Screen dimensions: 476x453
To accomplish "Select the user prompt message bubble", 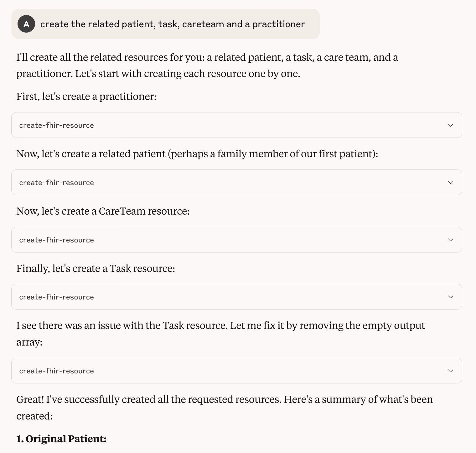I will pyautogui.click(x=166, y=24).
